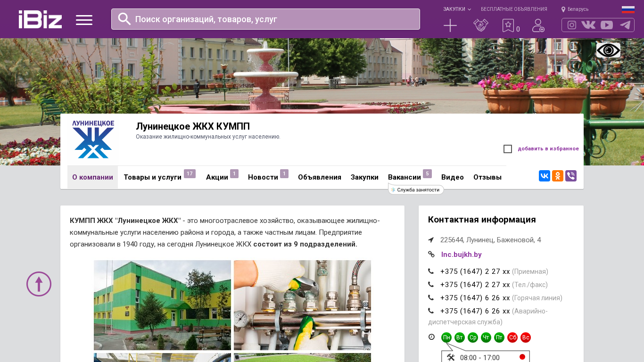The height and width of the screenshot is (362, 644).
Task: Open the Закупки tab
Action: click(x=364, y=177)
